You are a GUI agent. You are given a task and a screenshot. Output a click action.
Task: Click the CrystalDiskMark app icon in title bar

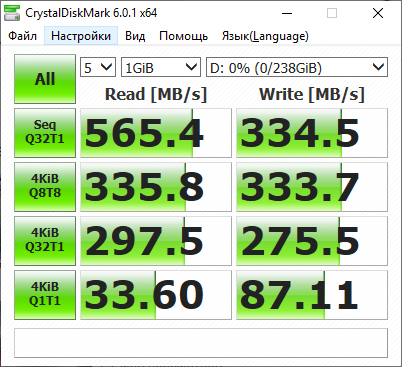tap(12, 13)
